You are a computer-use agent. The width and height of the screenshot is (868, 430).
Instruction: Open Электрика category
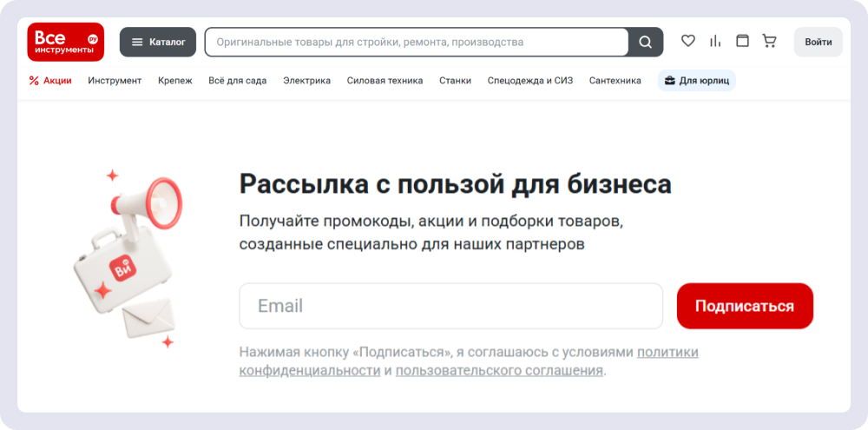point(306,81)
